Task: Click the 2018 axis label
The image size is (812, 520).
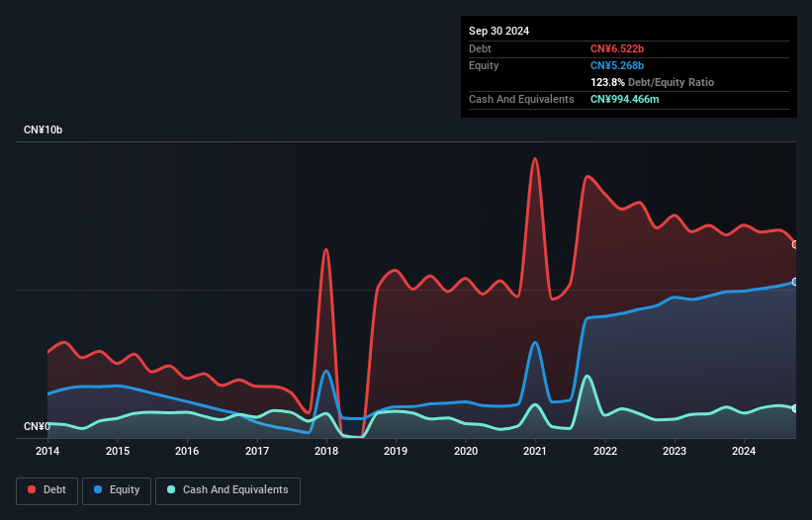Action: tap(326, 451)
